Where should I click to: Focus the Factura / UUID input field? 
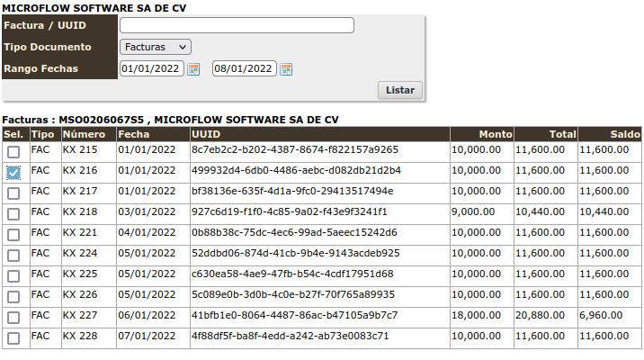click(x=237, y=25)
